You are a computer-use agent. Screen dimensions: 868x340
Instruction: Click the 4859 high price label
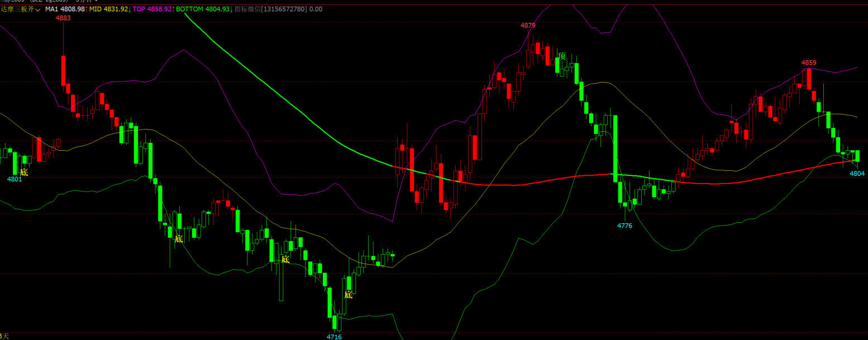(809, 63)
